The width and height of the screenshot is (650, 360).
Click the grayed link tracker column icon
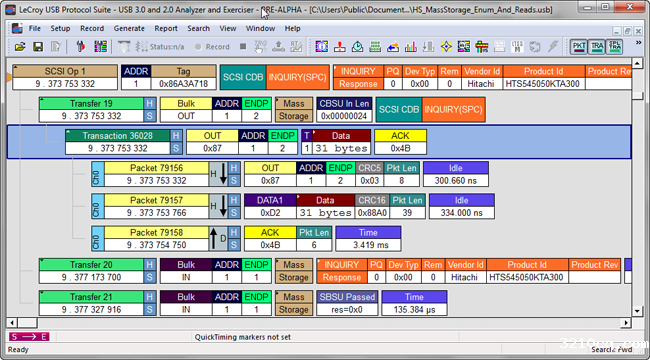pos(429,47)
